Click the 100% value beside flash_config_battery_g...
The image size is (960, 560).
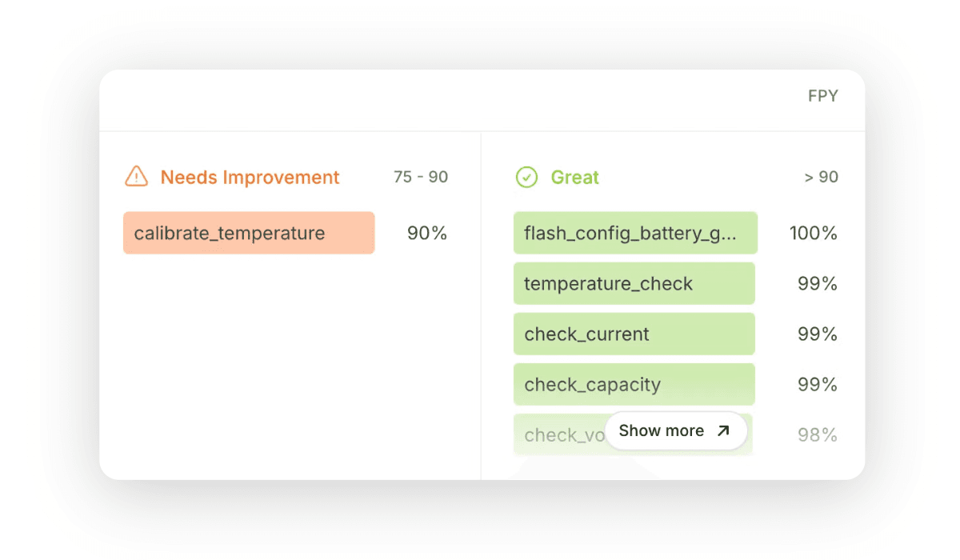pyautogui.click(x=812, y=233)
